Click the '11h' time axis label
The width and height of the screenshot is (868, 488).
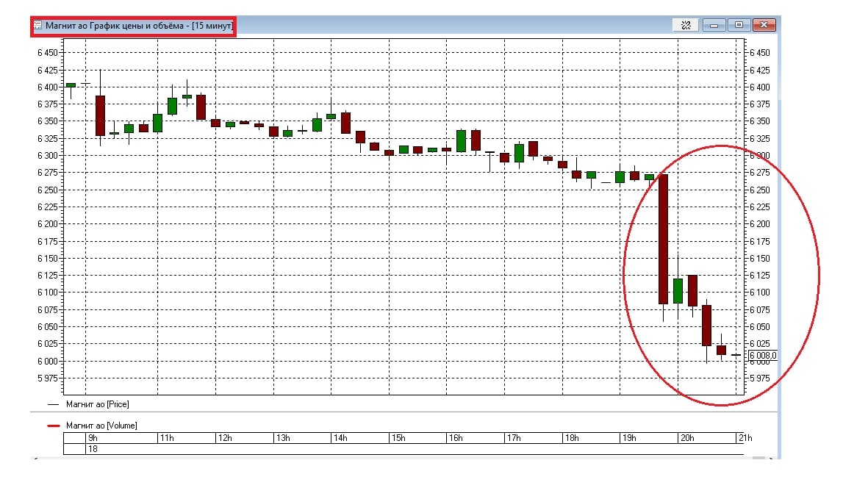point(167,438)
